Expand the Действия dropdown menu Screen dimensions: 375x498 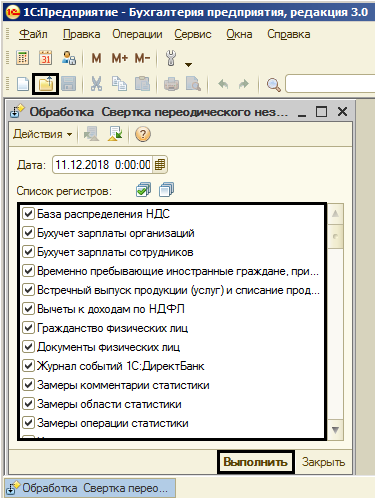tap(42, 134)
